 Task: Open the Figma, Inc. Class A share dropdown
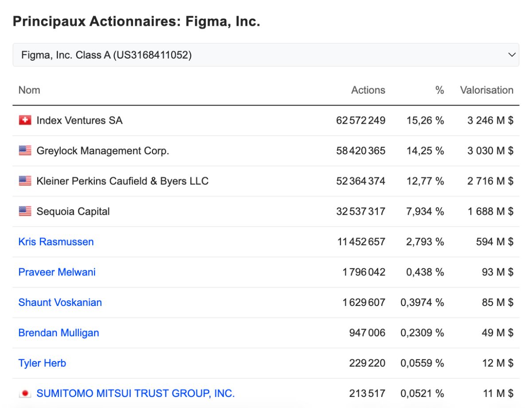266,55
